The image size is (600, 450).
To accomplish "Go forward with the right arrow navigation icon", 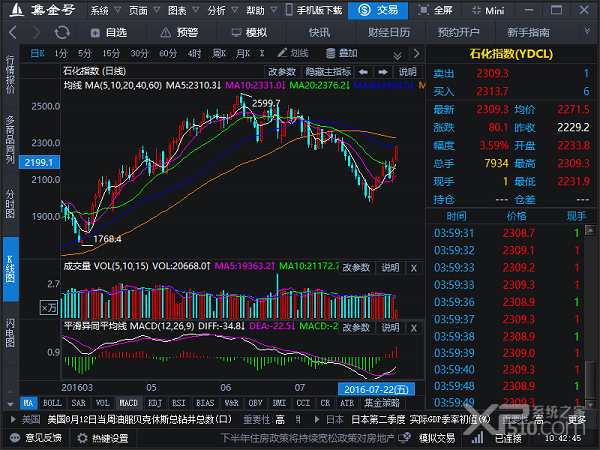I will tap(37, 33).
